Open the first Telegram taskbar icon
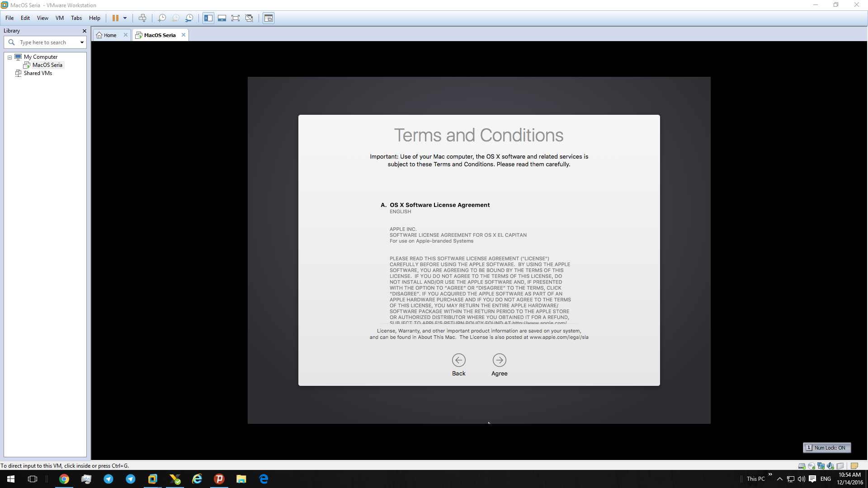The height and width of the screenshot is (488, 868). pos(108,479)
